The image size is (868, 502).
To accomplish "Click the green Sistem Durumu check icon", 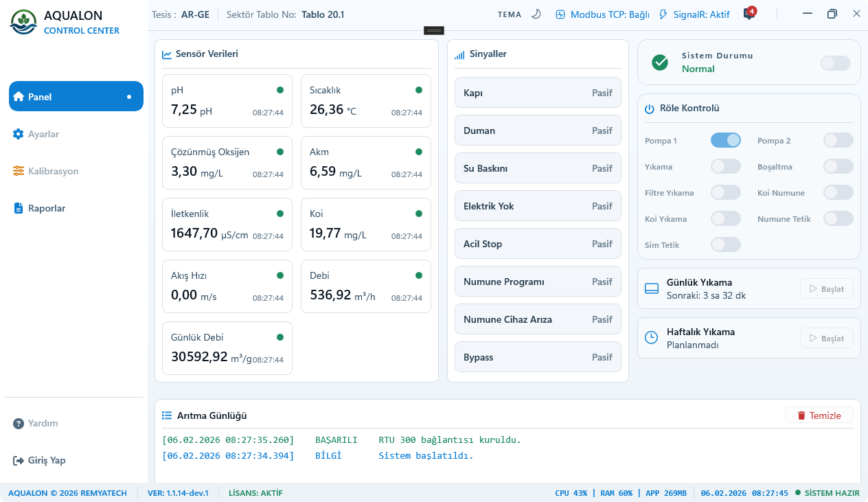I will click(x=660, y=62).
